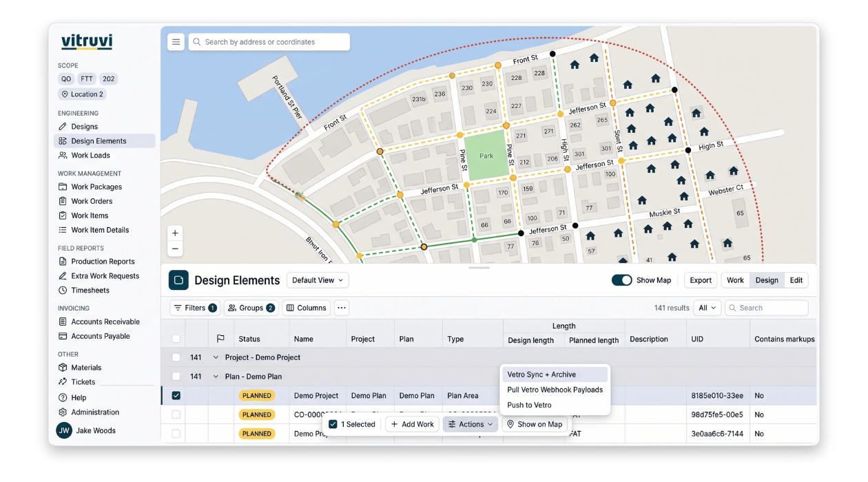Image resolution: width=868 pixels, height=482 pixels.
Task: Open Work Items page
Action: coord(90,216)
